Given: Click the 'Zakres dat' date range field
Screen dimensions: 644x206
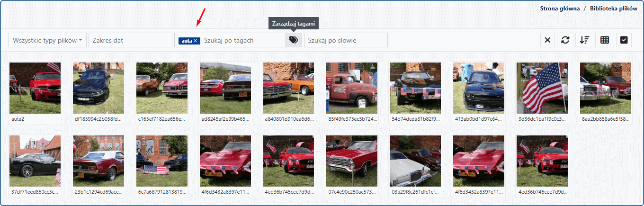Looking at the screenshot, I should tap(130, 40).
